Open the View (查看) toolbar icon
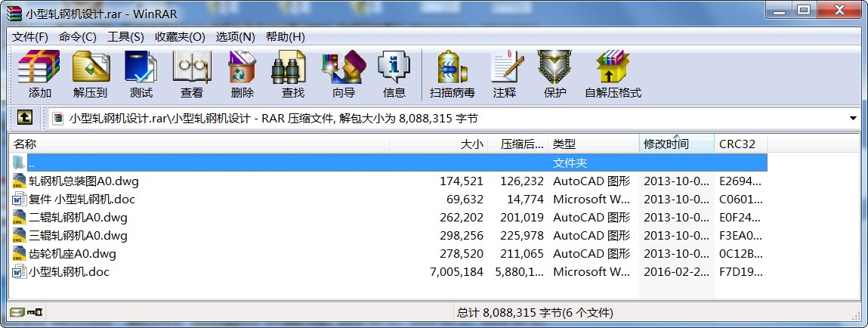Screen dimensions: 868x328 coord(191,74)
